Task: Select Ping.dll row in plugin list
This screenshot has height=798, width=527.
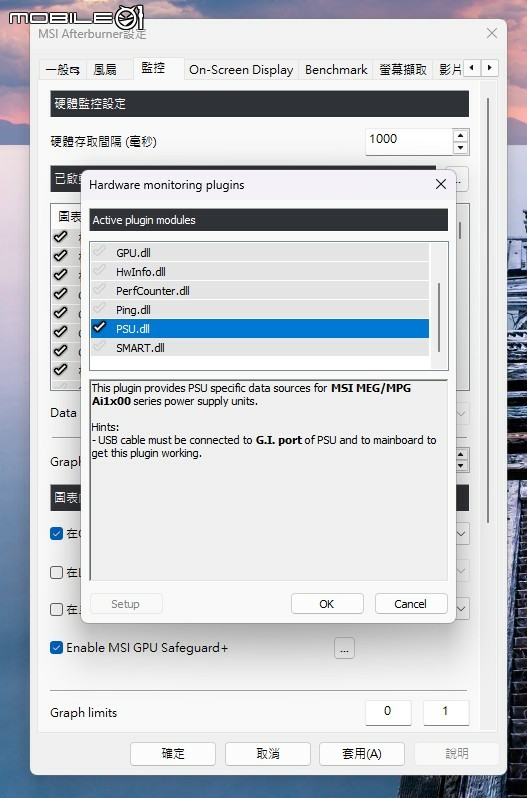Action: [260, 309]
